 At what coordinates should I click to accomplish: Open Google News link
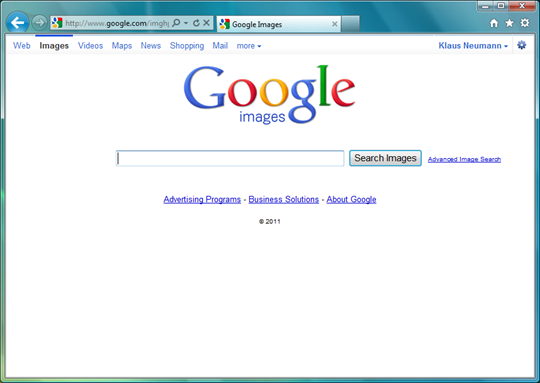[150, 45]
